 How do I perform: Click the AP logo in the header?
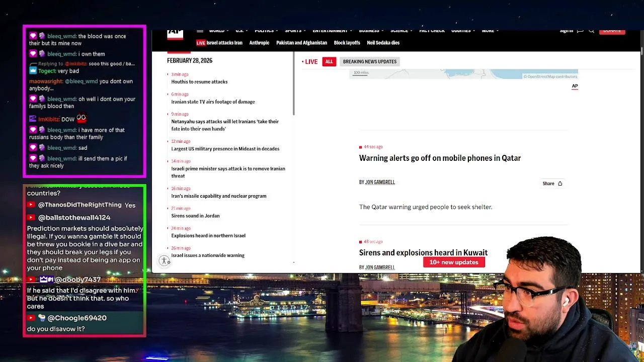(175, 34)
